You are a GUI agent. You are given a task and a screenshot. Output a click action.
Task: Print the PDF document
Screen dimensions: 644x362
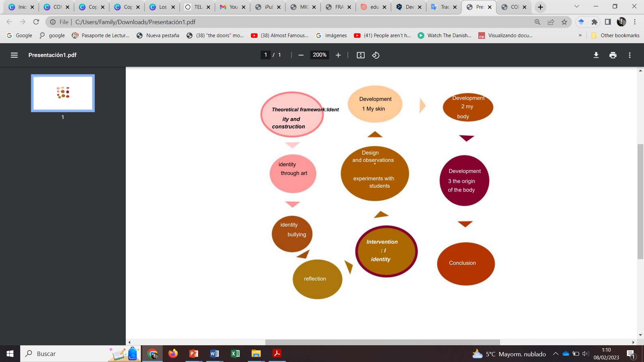pyautogui.click(x=613, y=55)
